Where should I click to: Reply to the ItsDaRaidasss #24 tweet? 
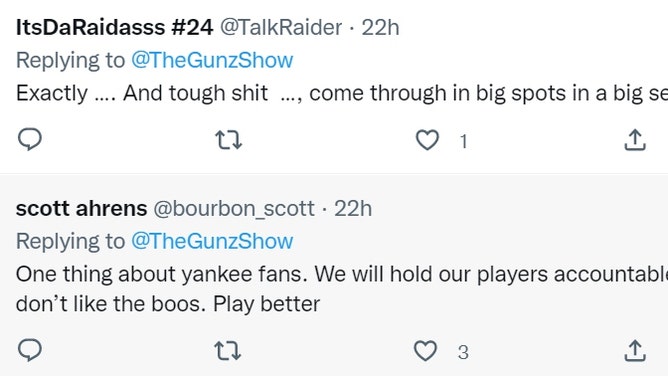tap(30, 139)
